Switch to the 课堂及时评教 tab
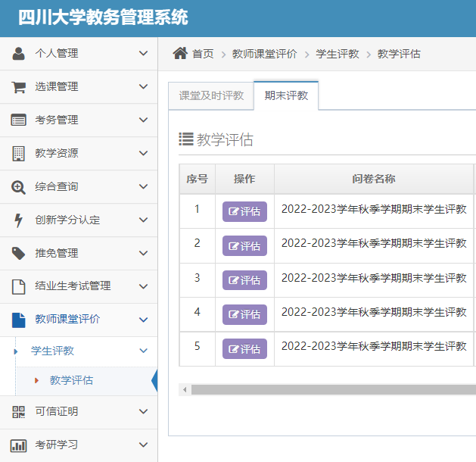 click(211, 95)
